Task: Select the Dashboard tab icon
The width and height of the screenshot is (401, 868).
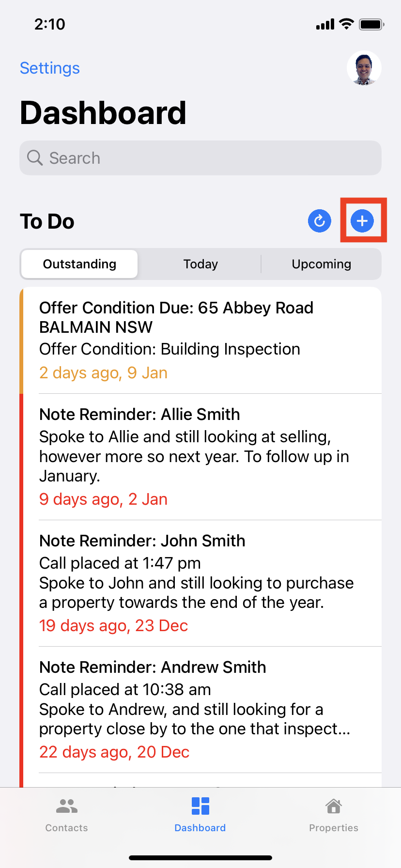Action: tap(200, 806)
